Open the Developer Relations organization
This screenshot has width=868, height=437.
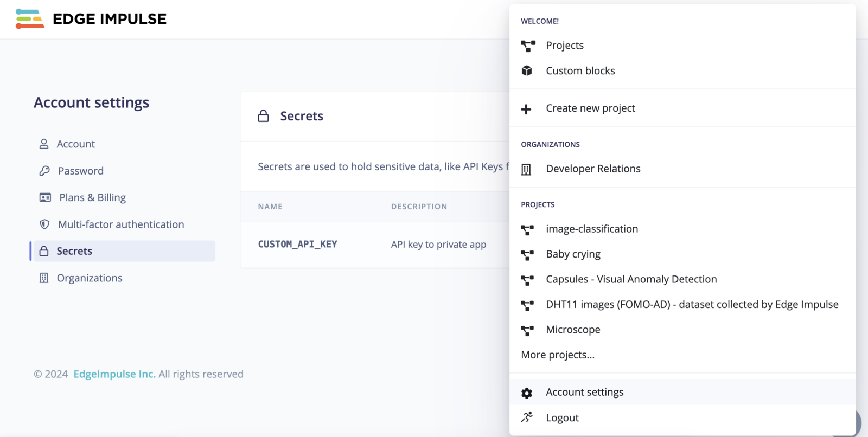coord(593,169)
